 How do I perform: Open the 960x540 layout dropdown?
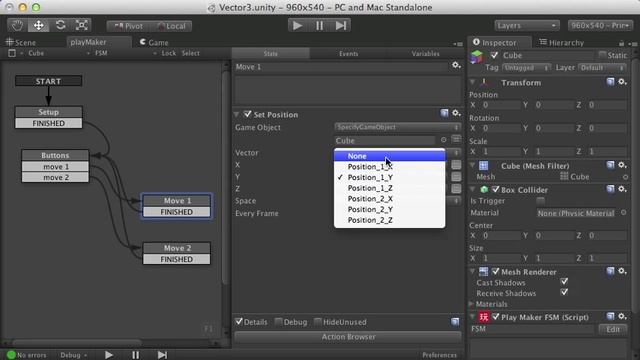600,25
